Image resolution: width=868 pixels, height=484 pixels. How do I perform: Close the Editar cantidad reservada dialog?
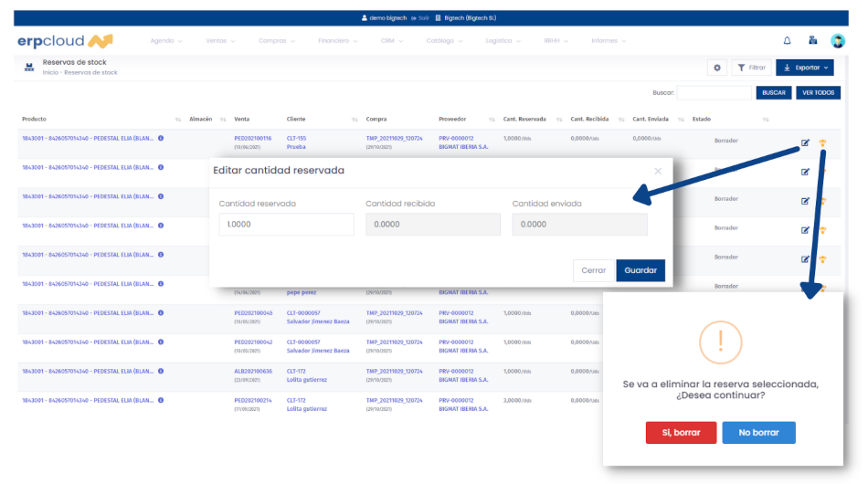(x=658, y=172)
